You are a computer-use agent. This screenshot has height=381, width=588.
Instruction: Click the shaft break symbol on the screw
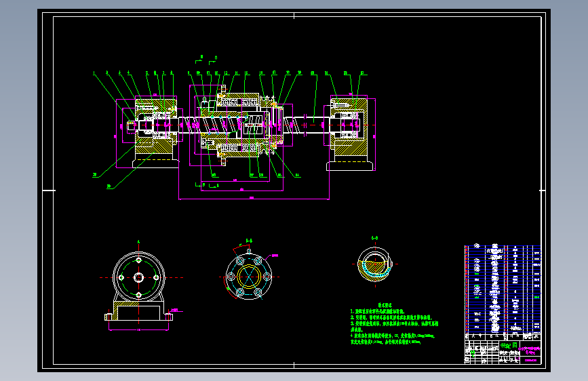[x=305, y=125]
